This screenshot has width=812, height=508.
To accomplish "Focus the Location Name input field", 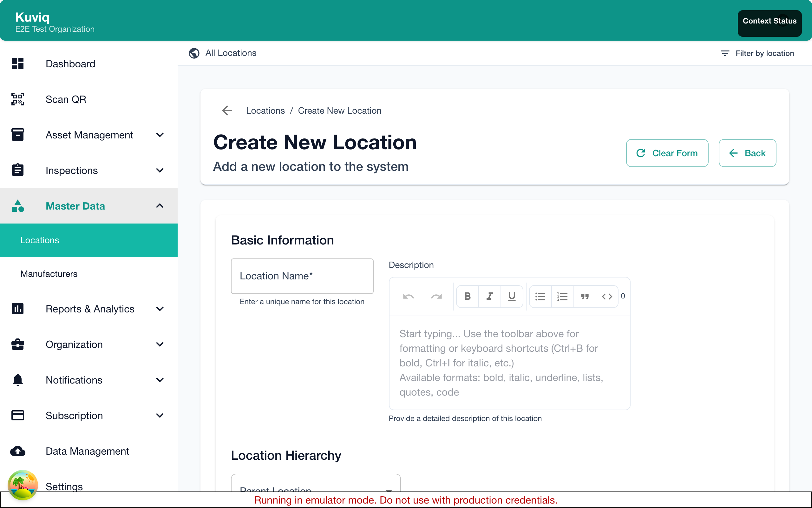I will (302, 276).
